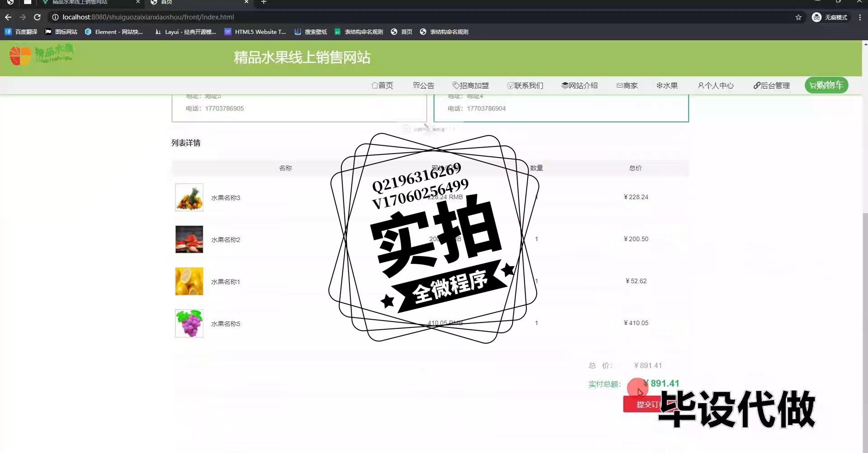Select address card with phone 17703786904

561,108
